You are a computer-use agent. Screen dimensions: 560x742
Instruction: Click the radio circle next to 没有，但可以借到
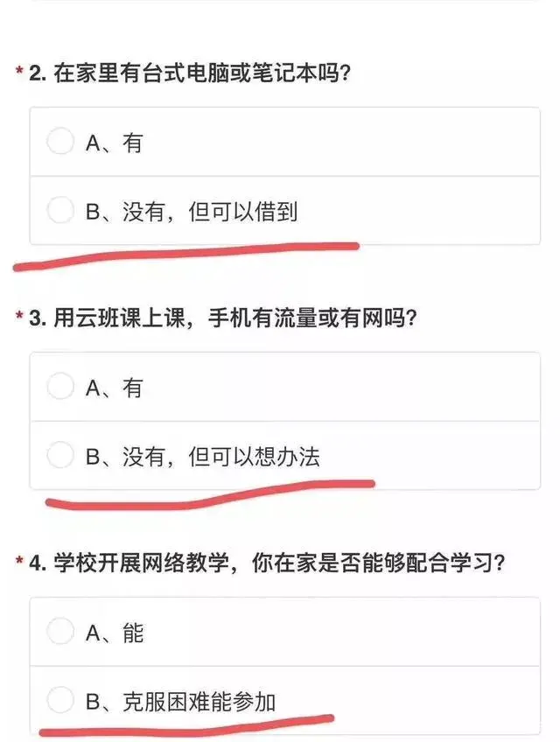pyautogui.click(x=61, y=208)
